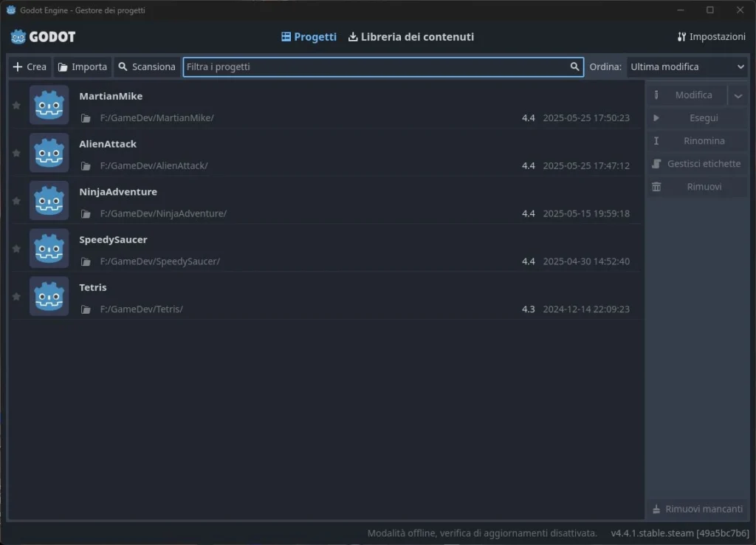Toggle the favorite star for MartianMike

[x=16, y=105]
